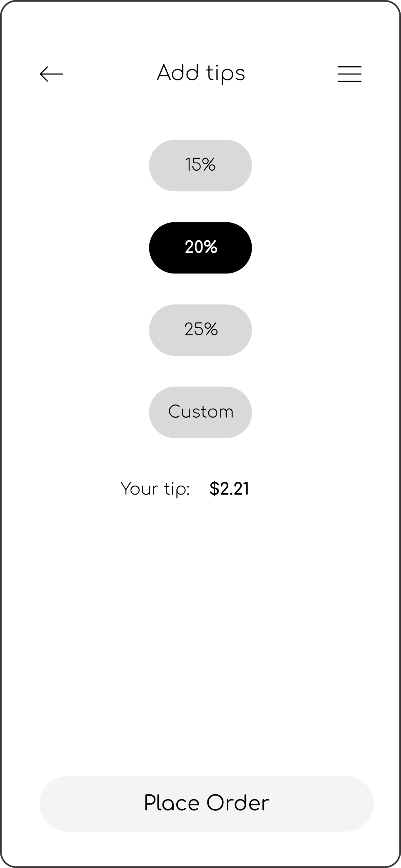Open the hamburger menu icon
Image resolution: width=401 pixels, height=868 pixels.
click(x=349, y=74)
